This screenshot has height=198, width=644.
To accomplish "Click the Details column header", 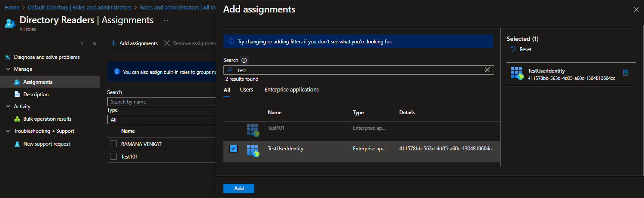I will click(407, 113).
